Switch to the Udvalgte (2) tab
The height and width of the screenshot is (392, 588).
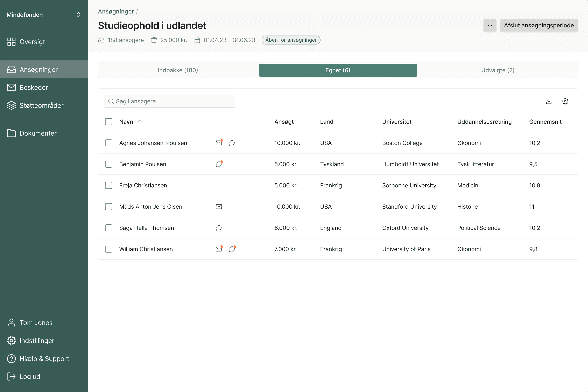coord(498,70)
